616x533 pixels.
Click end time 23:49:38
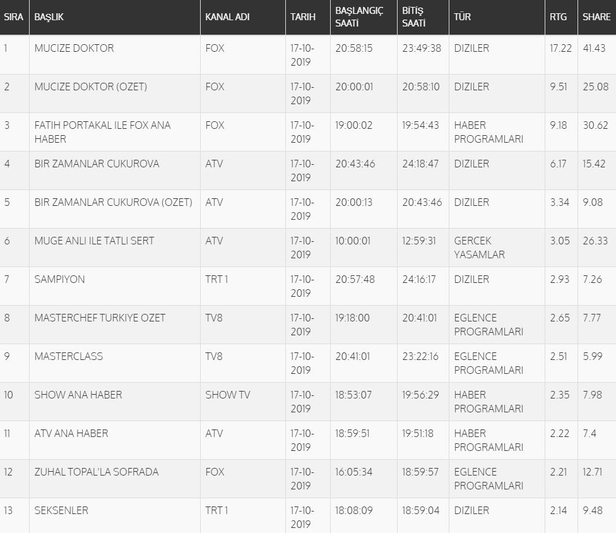tap(422, 48)
